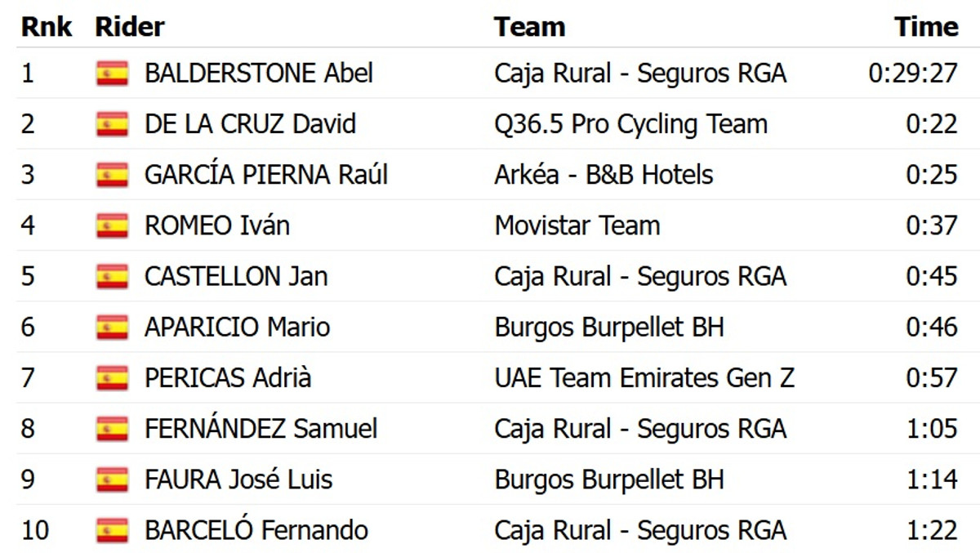Click the Rider column header
Image resolution: width=980 pixels, height=553 pixels.
tap(130, 26)
